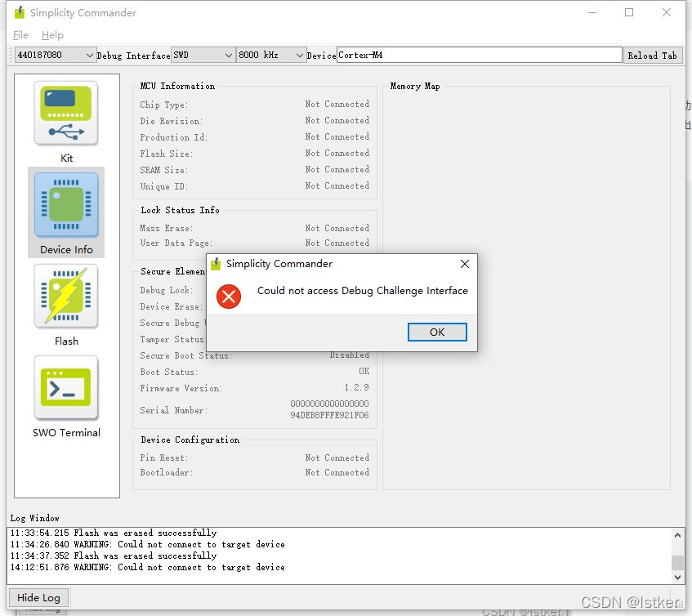The width and height of the screenshot is (692, 616).
Task: Click the SRAM Size label
Action: [163, 170]
